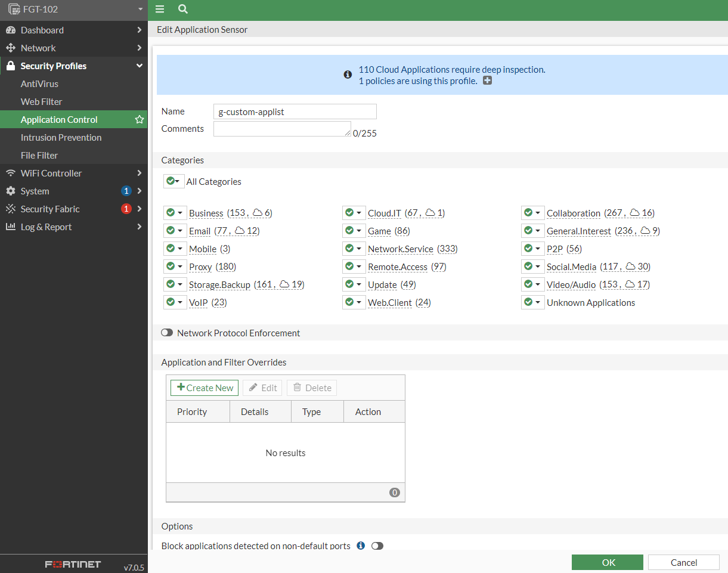Click the hamburger menu toggle icon
728x573 pixels.
point(159,9)
